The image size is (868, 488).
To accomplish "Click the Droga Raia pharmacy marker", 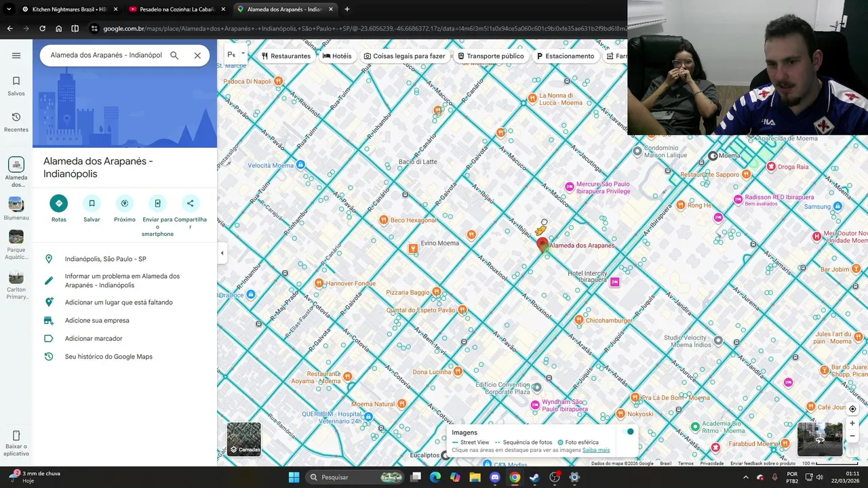I will click(x=771, y=167).
